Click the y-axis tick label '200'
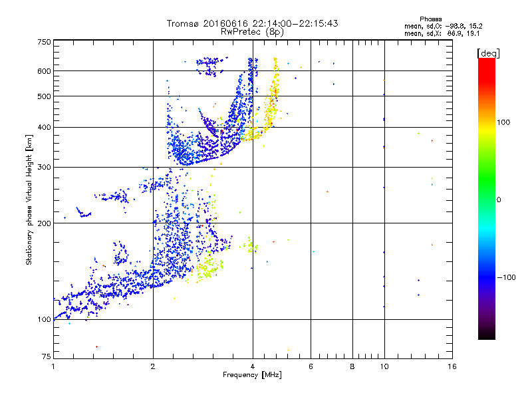The width and height of the screenshot is (532, 399). (44, 223)
